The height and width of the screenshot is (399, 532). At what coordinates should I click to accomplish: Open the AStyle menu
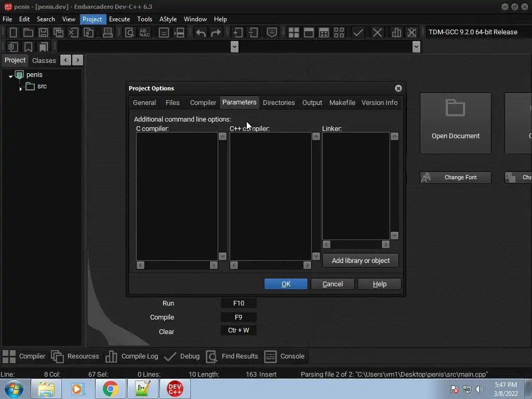point(168,19)
